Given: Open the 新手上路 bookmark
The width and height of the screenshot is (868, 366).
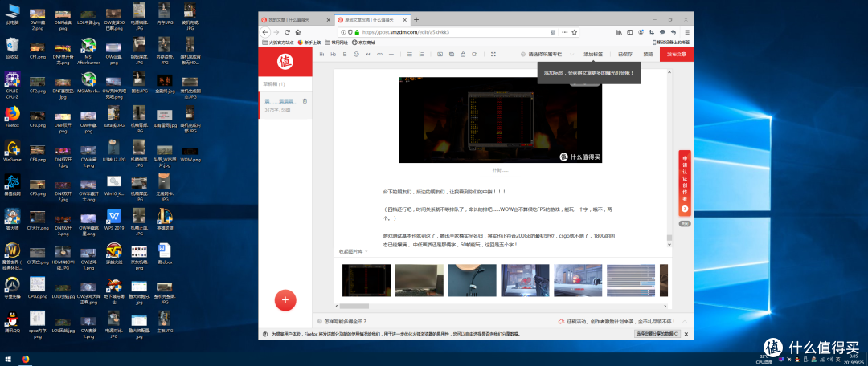Looking at the screenshot, I should click(309, 42).
